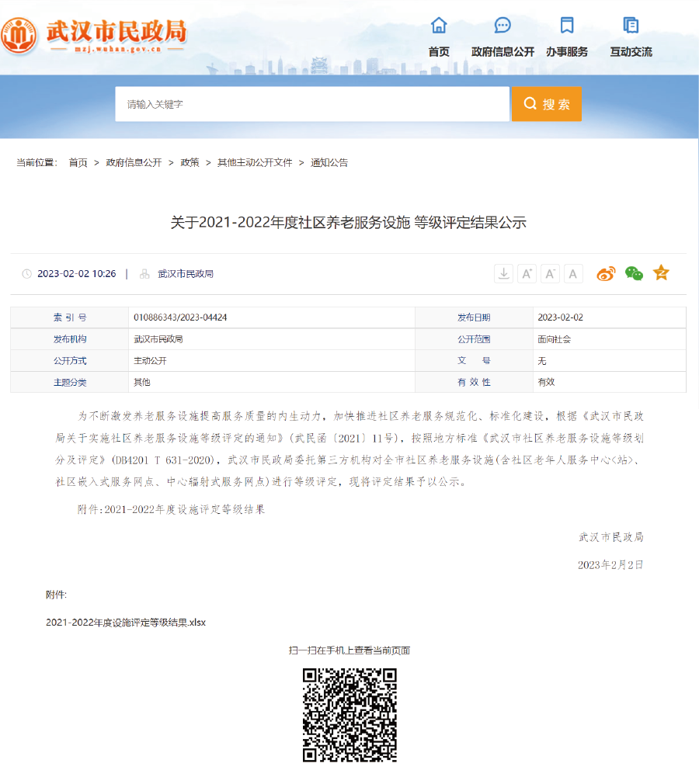Open 首页 from the breadcrumb bar
This screenshot has width=699, height=784.
coord(78,163)
